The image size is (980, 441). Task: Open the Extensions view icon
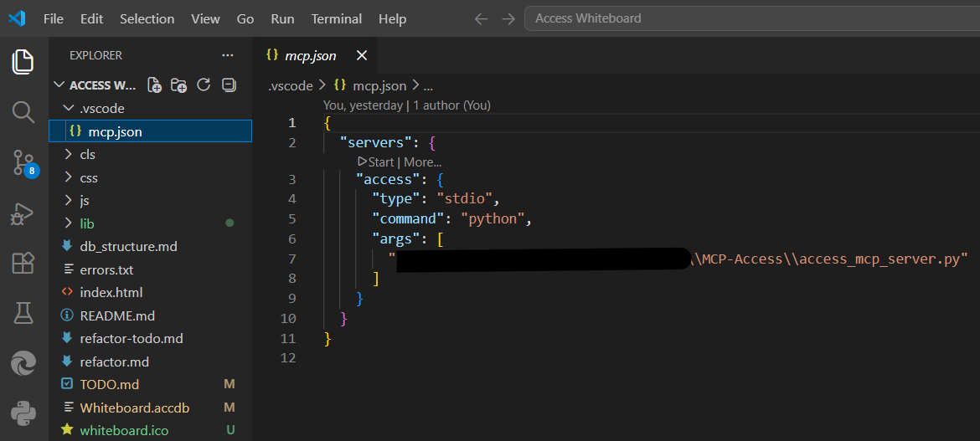(23, 263)
